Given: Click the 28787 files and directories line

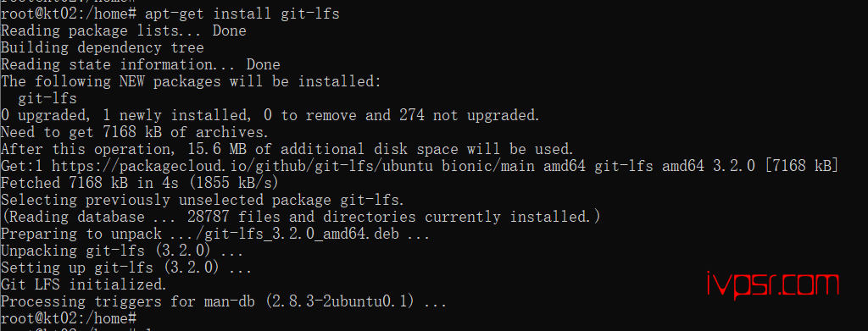Looking at the screenshot, I should [x=301, y=217].
